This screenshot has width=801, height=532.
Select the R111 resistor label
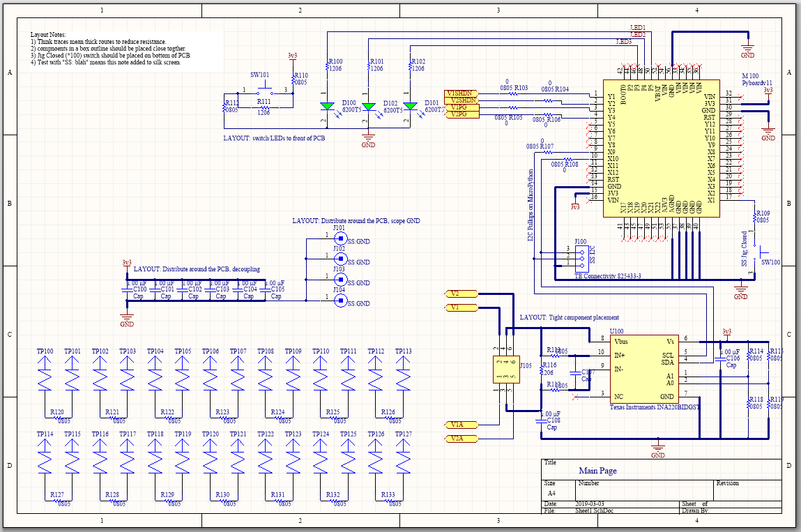pos(264,102)
